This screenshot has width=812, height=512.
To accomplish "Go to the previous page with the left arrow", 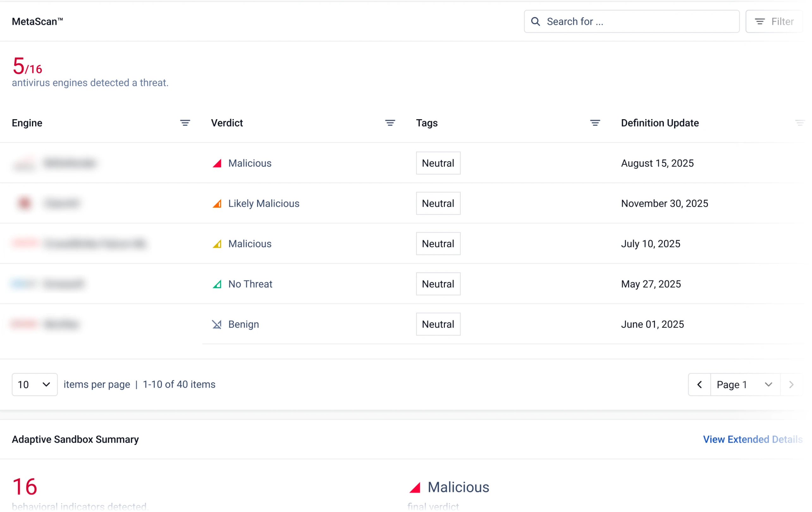I will click(699, 384).
